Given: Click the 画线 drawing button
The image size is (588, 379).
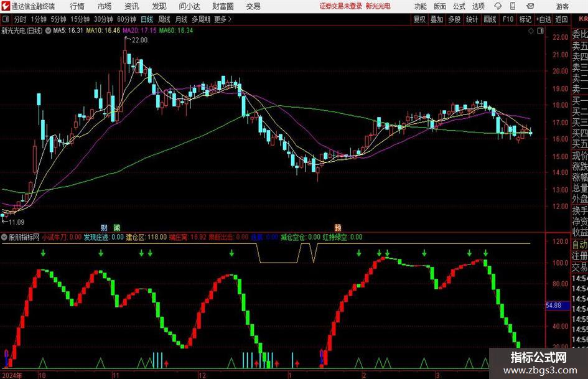Looking at the screenshot, I should click(490, 19).
